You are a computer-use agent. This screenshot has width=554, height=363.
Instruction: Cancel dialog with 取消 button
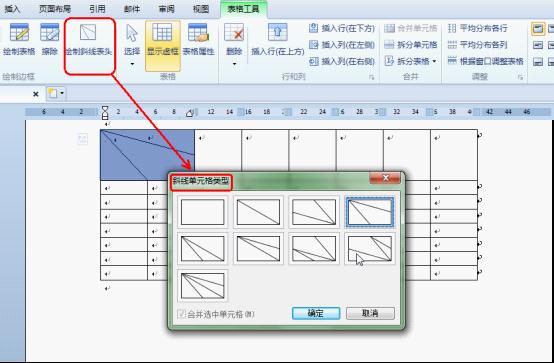[370, 313]
